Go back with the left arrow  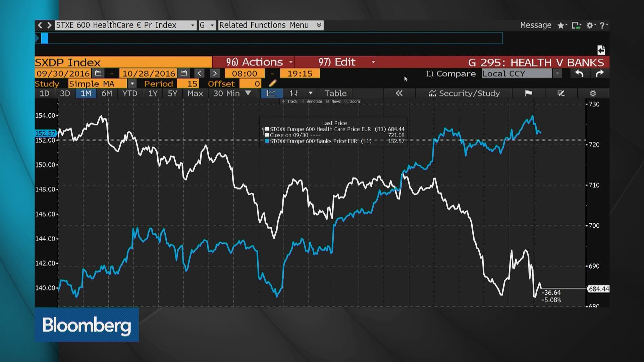(40, 25)
